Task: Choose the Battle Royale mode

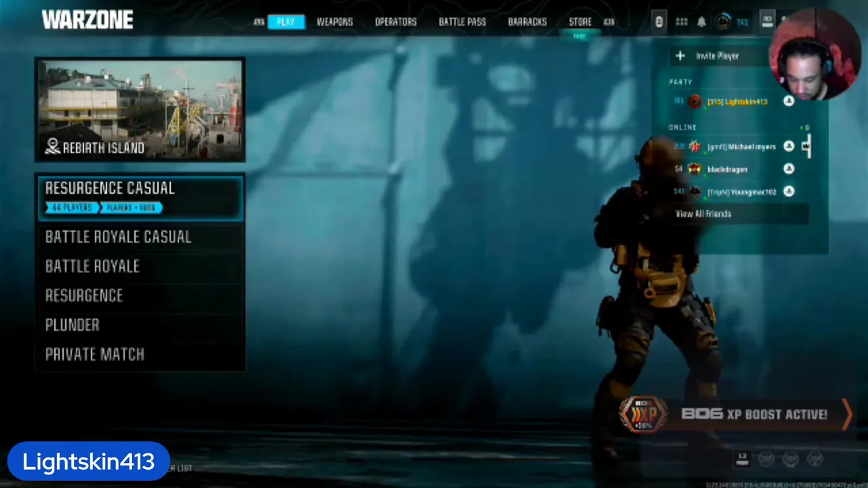Action: pos(140,266)
